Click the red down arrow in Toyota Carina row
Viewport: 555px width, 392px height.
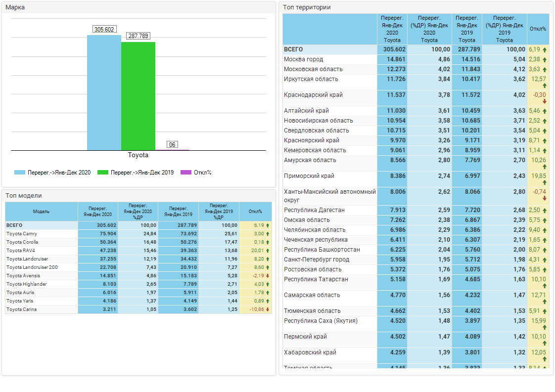(x=268, y=309)
